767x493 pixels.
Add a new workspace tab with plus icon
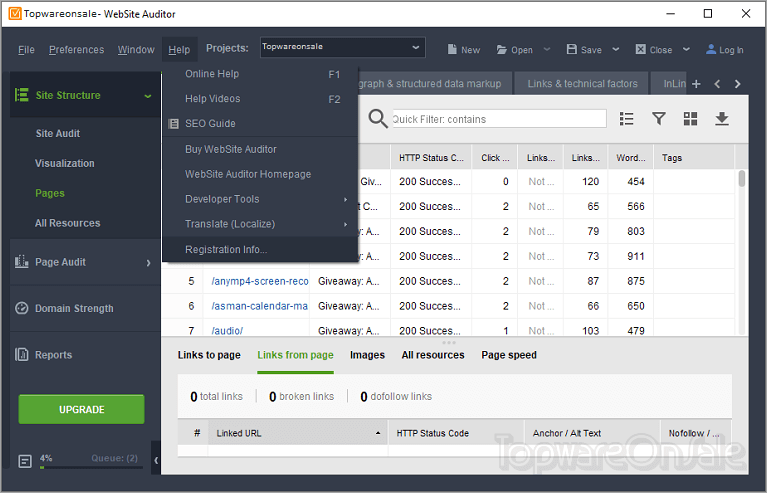[696, 84]
